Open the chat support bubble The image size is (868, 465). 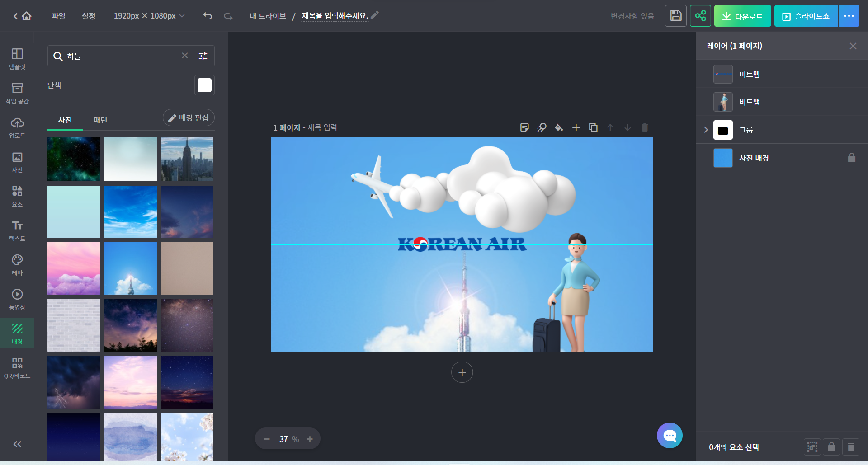[670, 435]
